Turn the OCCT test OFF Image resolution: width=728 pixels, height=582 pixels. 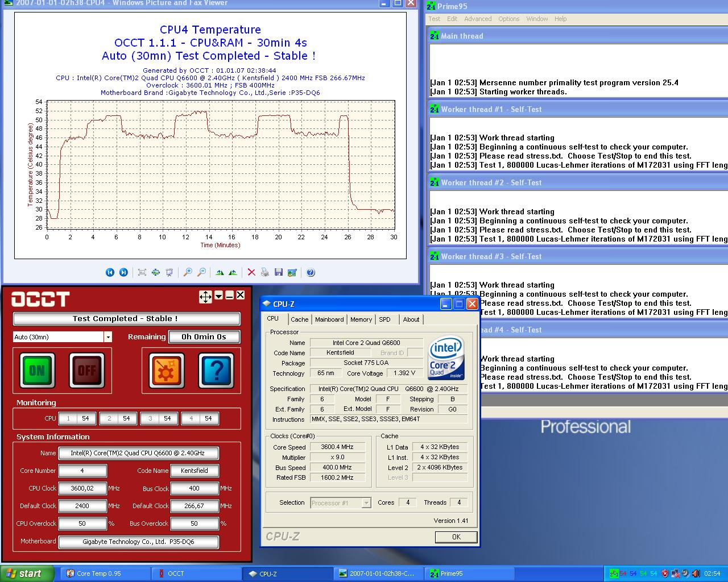(87, 371)
